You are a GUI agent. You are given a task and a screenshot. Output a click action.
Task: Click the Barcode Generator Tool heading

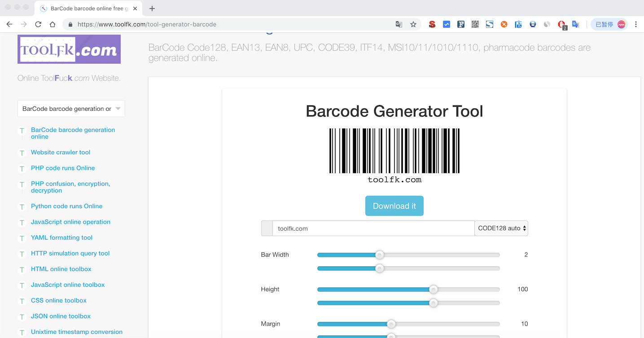[x=394, y=111]
